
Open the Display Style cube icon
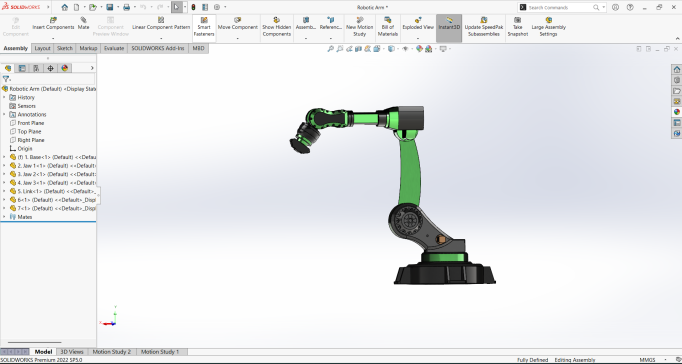[x=391, y=49]
